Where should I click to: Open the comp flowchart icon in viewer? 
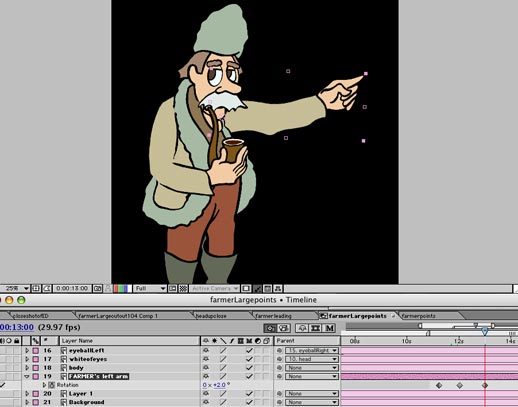click(278, 288)
